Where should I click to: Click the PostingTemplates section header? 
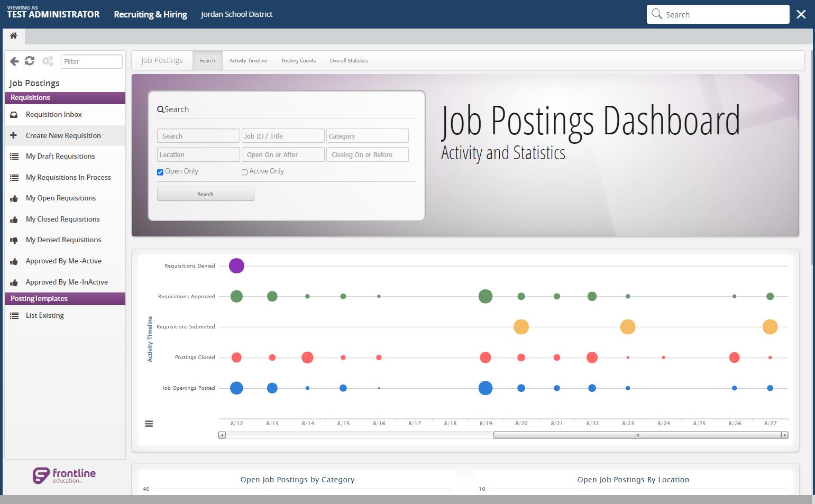coord(65,299)
